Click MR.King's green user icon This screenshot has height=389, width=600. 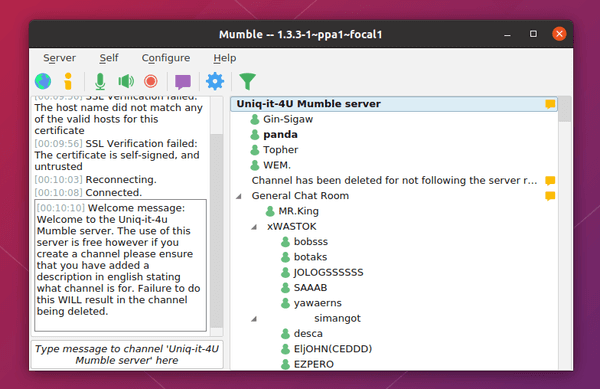click(x=270, y=211)
